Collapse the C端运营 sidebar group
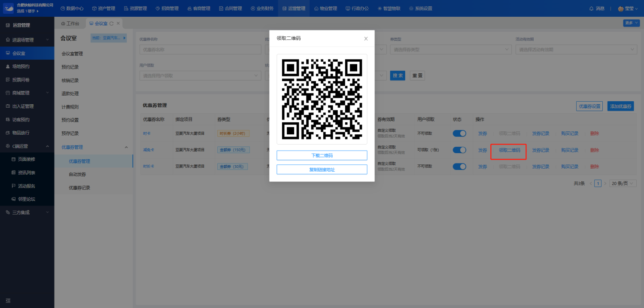Viewport: 644px width, 308px height. click(x=27, y=146)
